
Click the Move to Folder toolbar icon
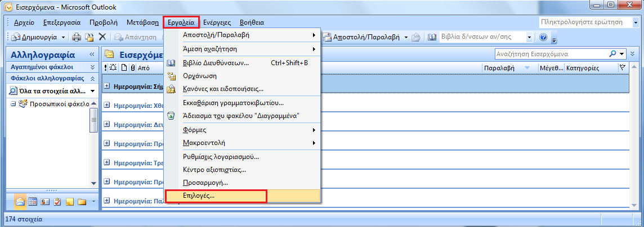[x=89, y=37]
